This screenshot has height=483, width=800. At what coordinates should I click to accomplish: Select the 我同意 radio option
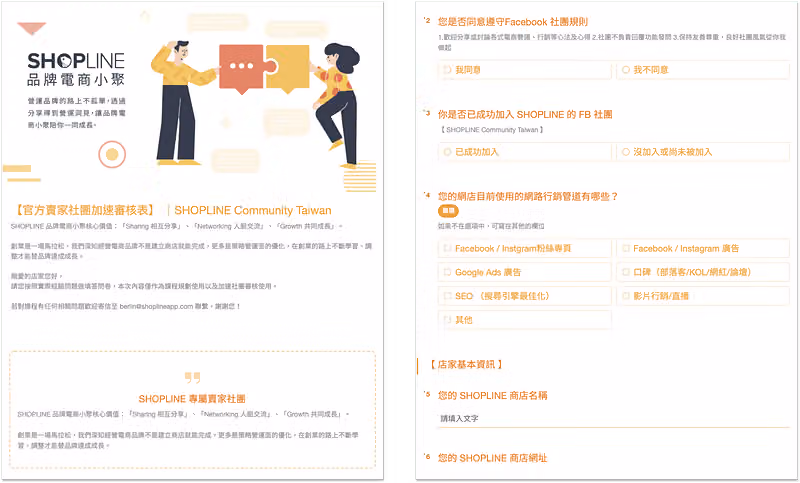point(524,70)
